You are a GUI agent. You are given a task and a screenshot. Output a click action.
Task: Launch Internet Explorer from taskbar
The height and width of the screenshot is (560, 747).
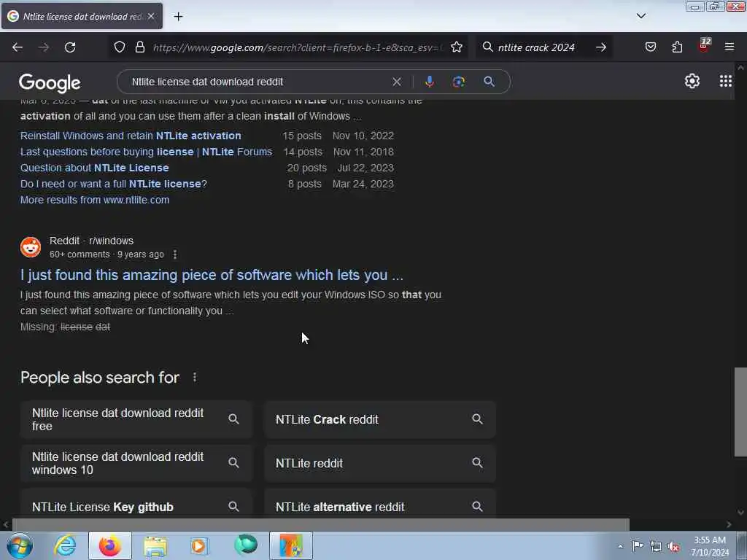click(x=65, y=545)
